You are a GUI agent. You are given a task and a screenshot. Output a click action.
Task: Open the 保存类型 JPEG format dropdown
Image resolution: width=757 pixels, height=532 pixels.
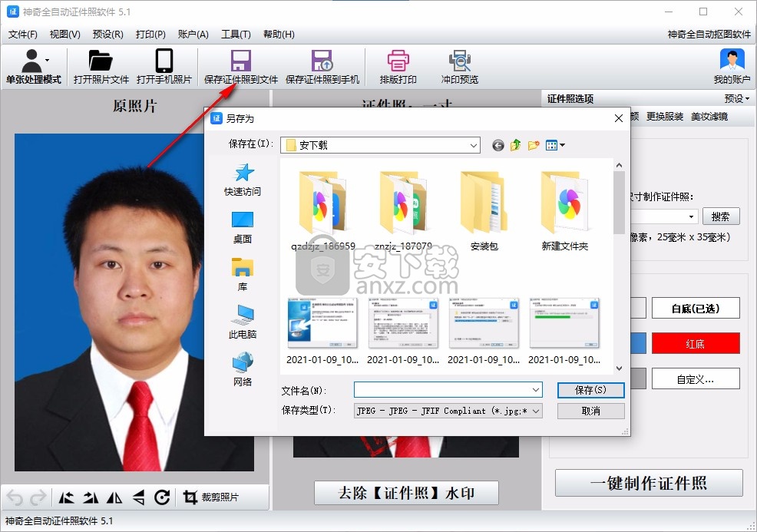(537, 411)
